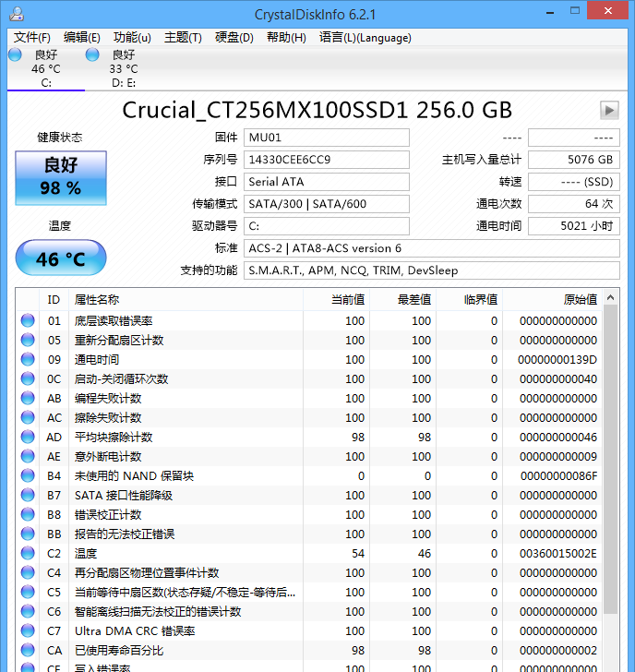Select the 底层读取错误率 attribute row

(309, 320)
